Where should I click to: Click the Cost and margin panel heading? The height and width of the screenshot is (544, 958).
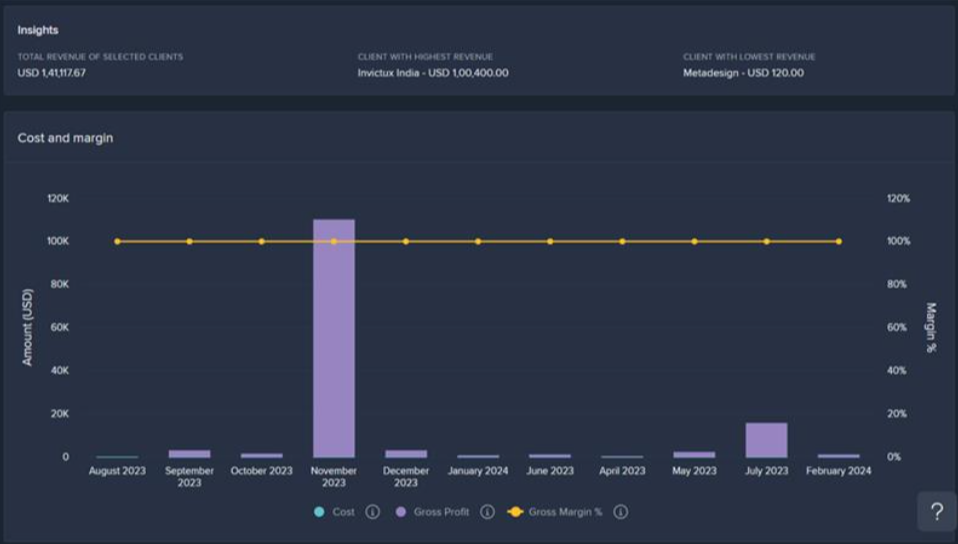coord(65,138)
